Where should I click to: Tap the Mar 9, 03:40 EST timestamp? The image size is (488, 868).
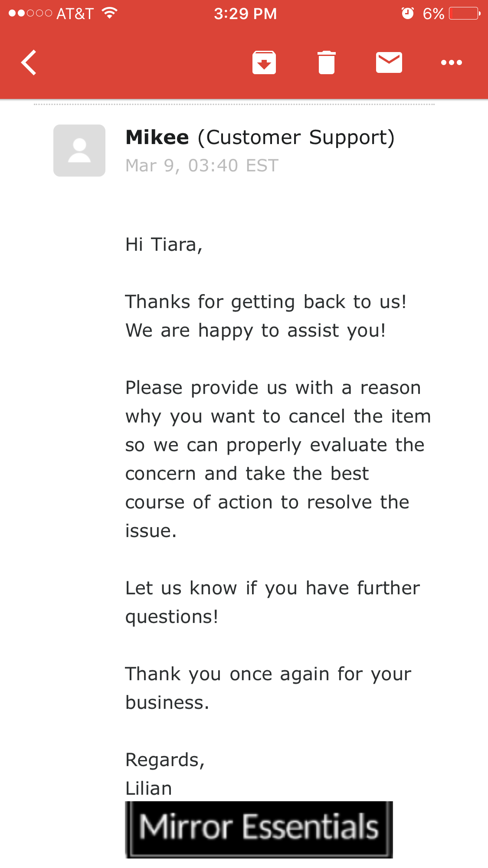click(202, 166)
